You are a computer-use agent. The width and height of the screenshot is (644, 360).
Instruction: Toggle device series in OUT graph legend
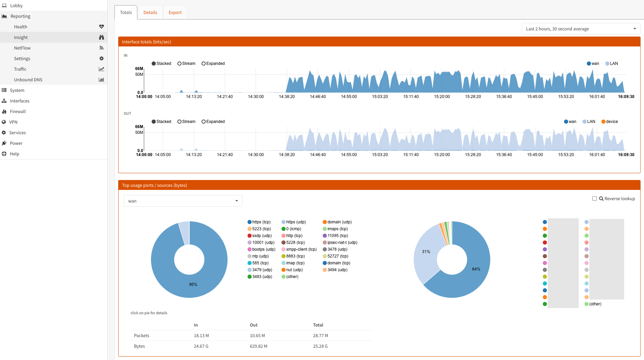[x=610, y=122]
